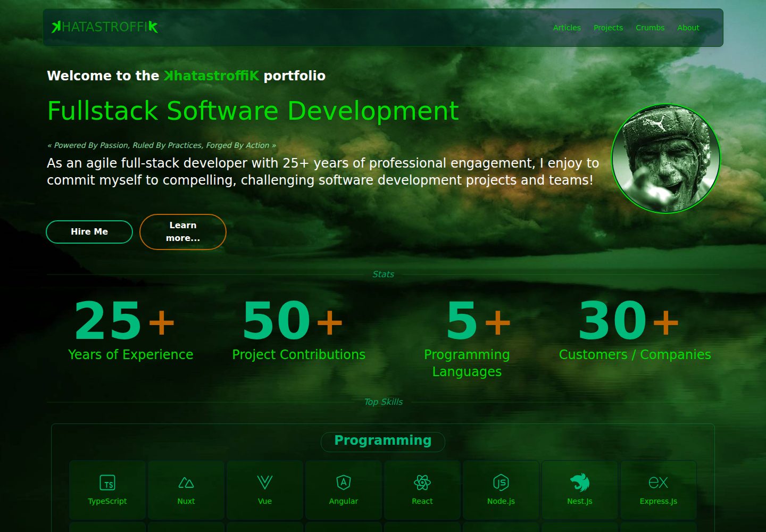Image resolution: width=766 pixels, height=532 pixels.
Task: Click the round profile avatar photo
Action: pos(666,159)
